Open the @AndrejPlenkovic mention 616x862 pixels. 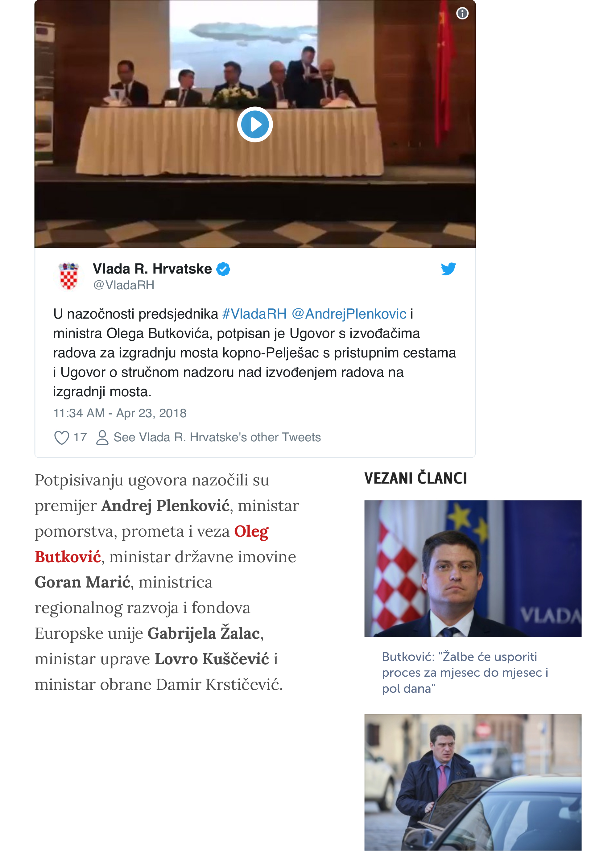[349, 314]
